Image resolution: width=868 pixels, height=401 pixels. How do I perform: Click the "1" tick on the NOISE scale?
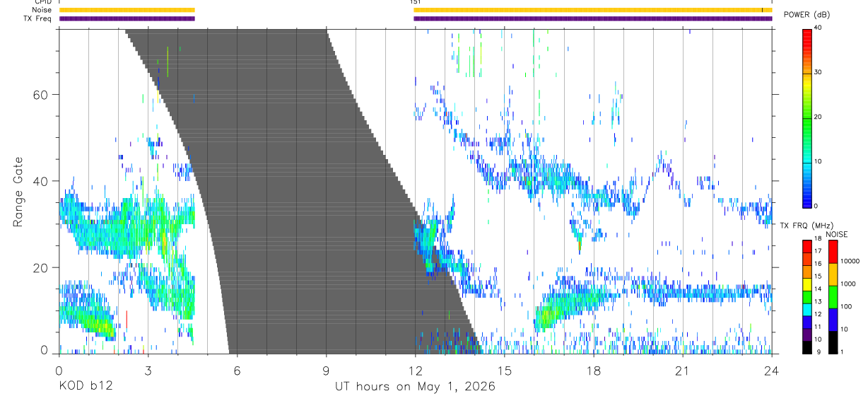pos(841,351)
